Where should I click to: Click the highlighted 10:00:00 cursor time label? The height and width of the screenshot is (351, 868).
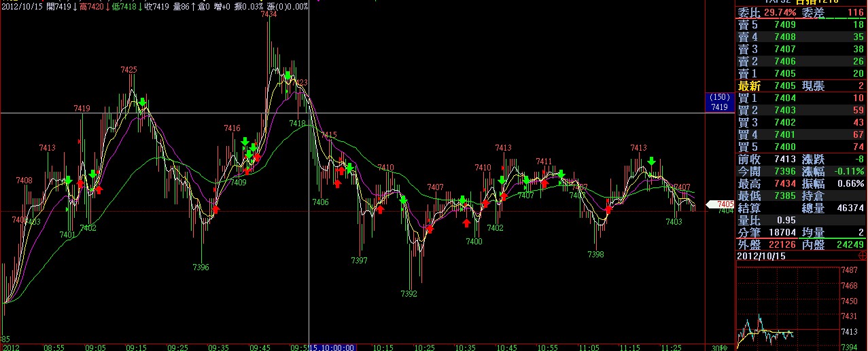coord(332,347)
